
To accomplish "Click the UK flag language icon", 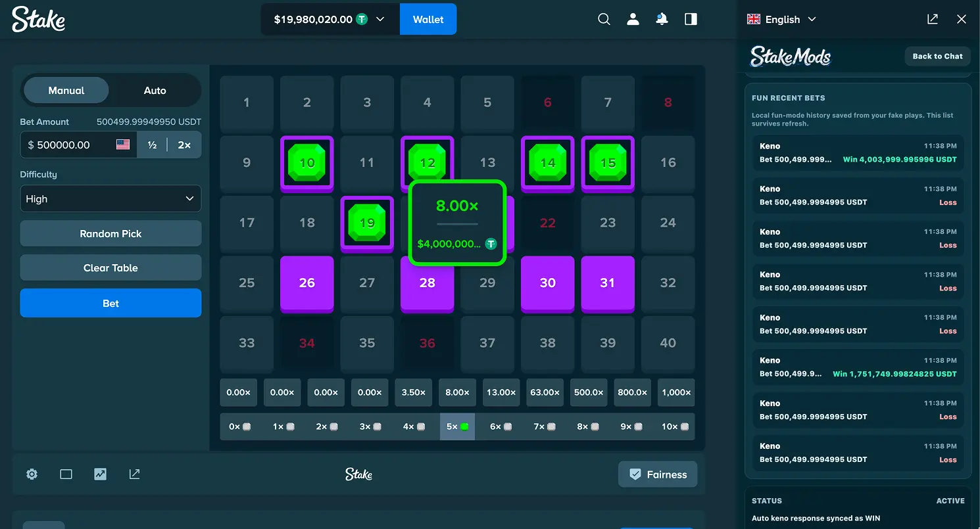I will pyautogui.click(x=754, y=19).
